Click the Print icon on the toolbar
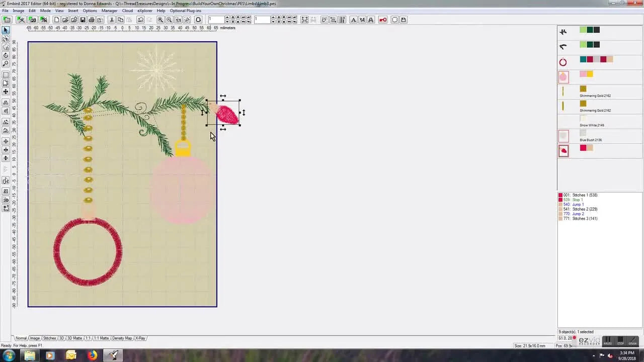Screen dimensions: 644x362 tap(91, 20)
